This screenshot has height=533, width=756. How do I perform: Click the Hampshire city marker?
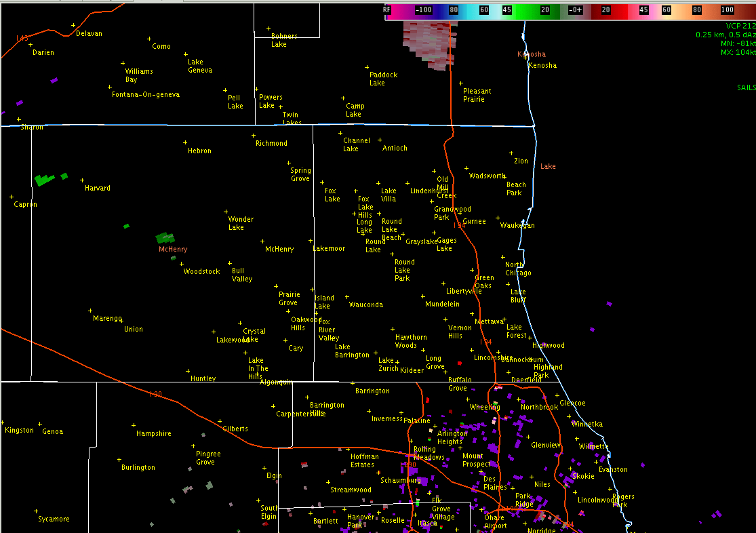(133, 425)
